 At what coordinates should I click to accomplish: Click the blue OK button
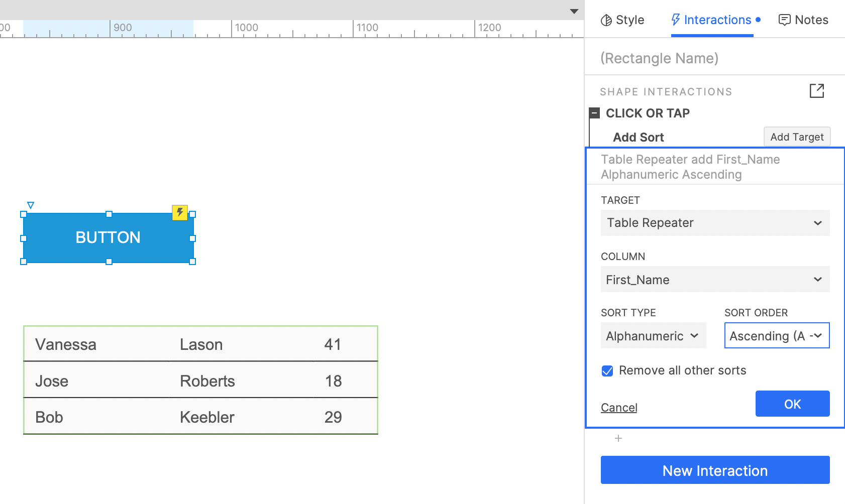[793, 404]
